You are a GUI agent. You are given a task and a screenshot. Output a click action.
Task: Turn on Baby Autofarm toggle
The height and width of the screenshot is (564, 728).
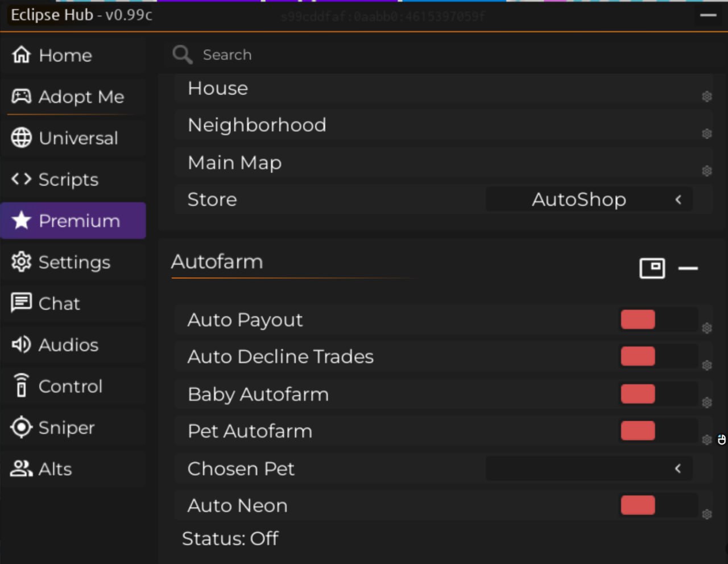(658, 394)
